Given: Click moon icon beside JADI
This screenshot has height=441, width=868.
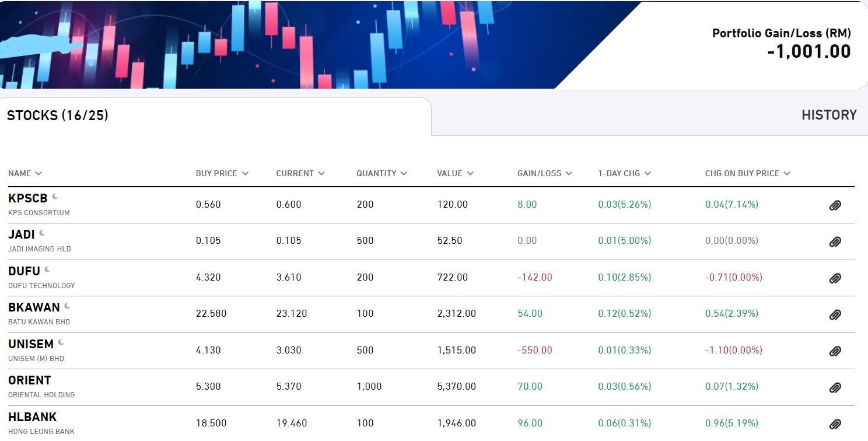Looking at the screenshot, I should coord(42,233).
